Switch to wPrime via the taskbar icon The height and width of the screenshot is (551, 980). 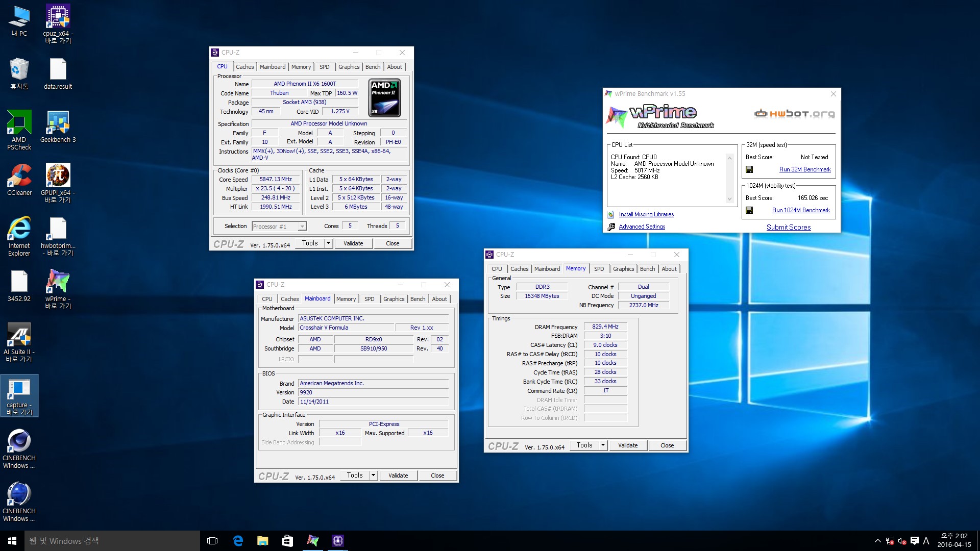pos(313,541)
